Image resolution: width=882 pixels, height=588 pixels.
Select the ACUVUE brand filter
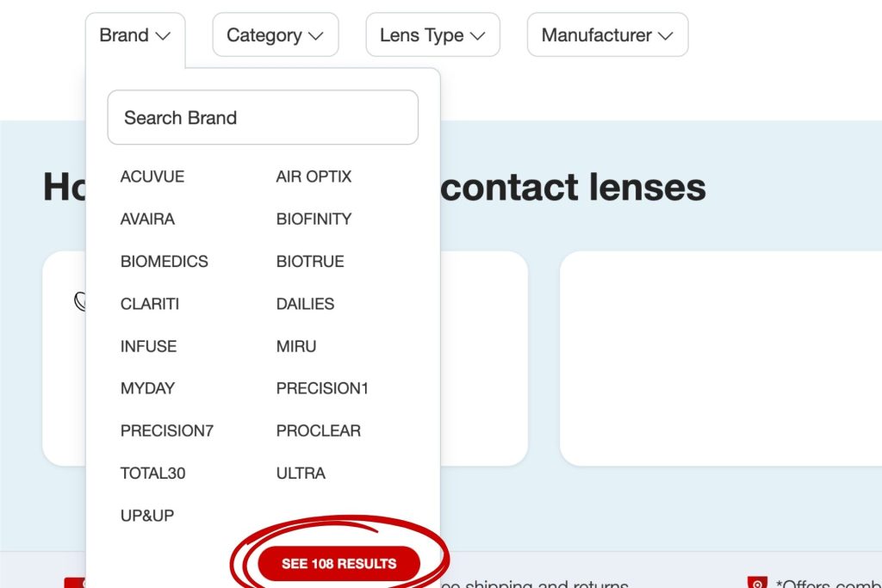tap(152, 176)
